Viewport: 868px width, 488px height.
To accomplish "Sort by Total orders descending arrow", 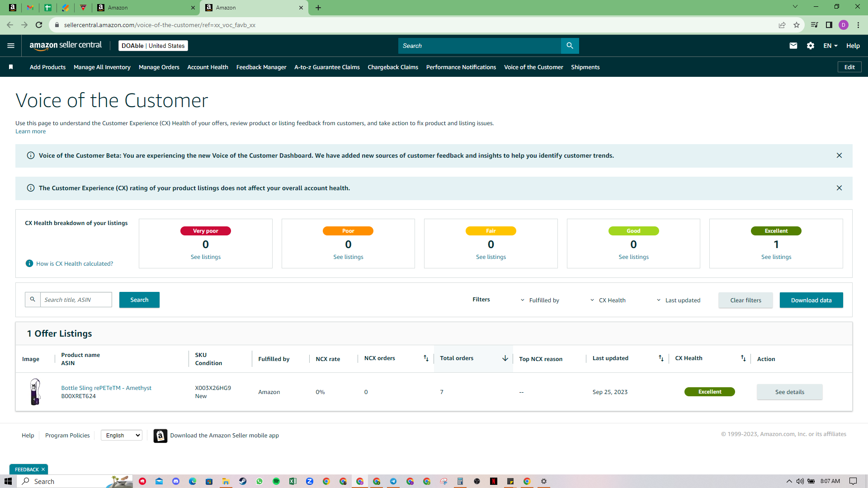I will pyautogui.click(x=505, y=358).
